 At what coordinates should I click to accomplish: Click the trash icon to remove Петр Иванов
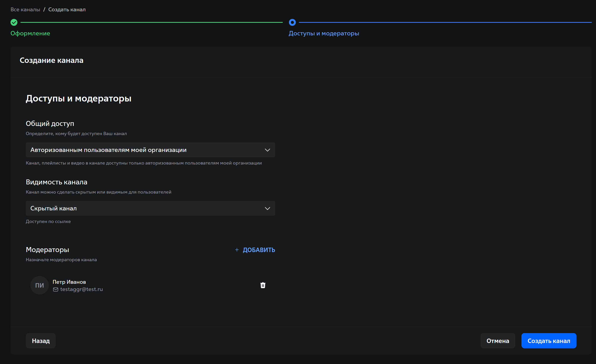[x=263, y=285]
